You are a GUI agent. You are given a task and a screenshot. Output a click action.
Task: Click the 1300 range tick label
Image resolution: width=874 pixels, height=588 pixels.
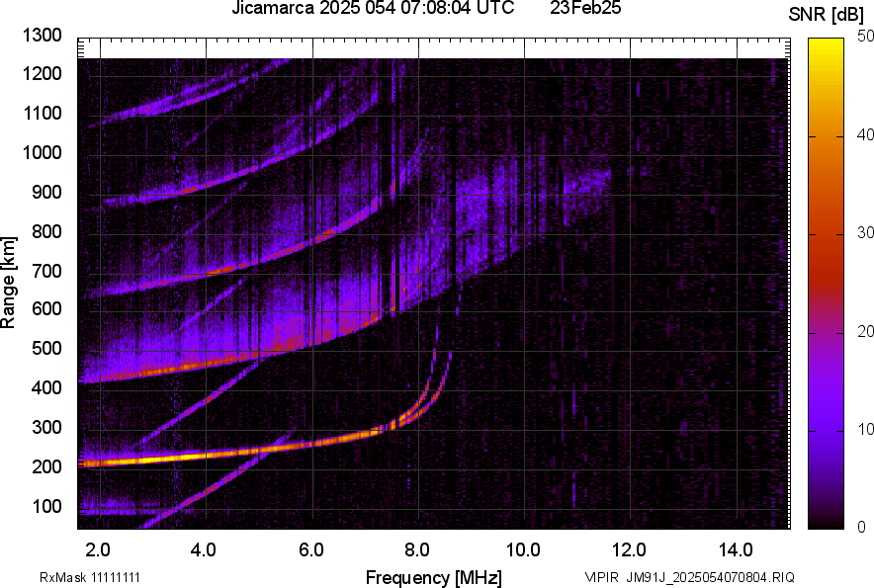pyautogui.click(x=42, y=36)
